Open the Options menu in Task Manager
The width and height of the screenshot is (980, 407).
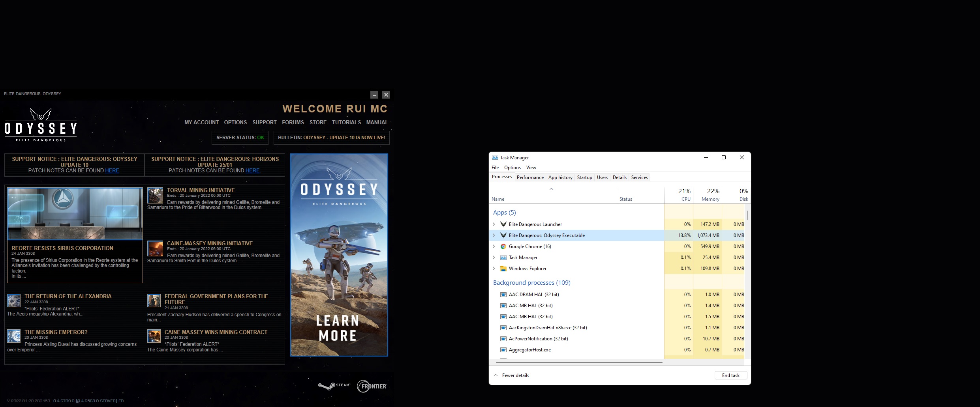[x=513, y=168]
